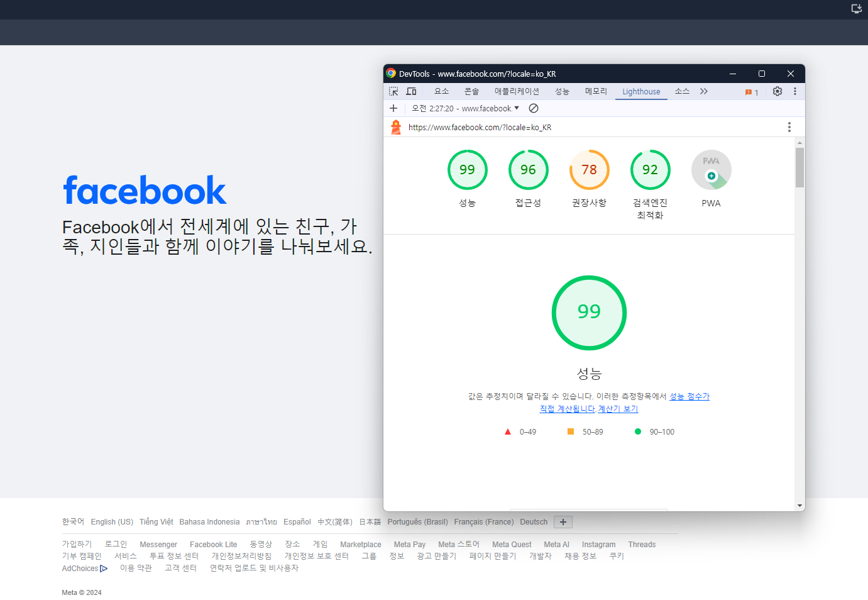Open the Lighthouse report dropdown www.facebook
This screenshot has width=868, height=600.
pyautogui.click(x=465, y=108)
